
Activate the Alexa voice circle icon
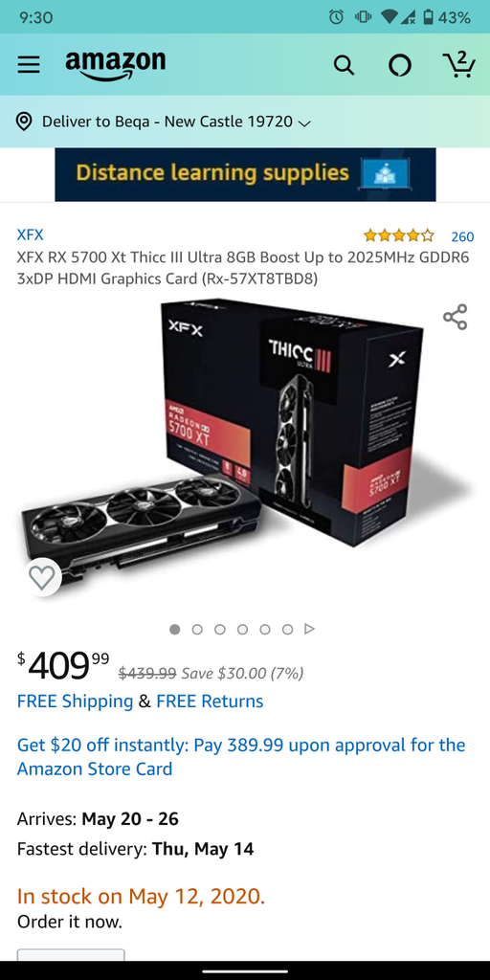(400, 64)
